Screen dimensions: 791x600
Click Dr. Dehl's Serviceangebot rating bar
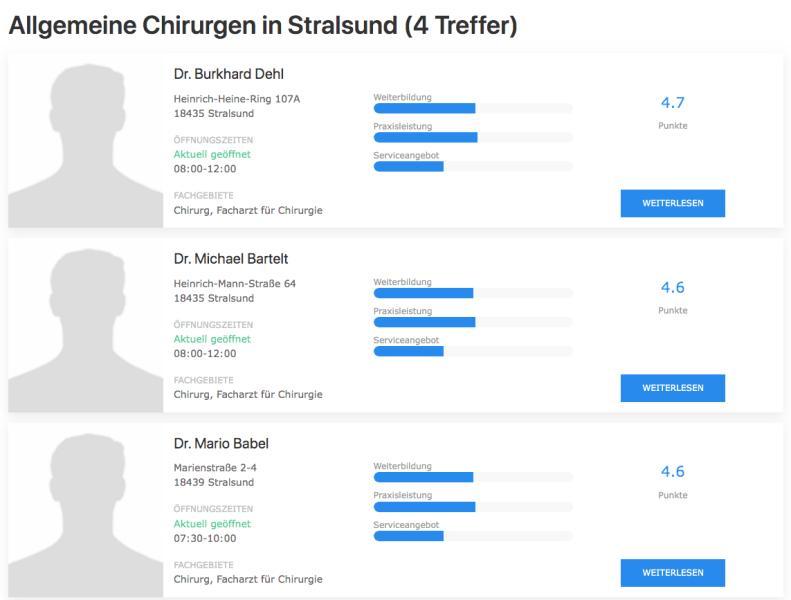click(x=473, y=166)
